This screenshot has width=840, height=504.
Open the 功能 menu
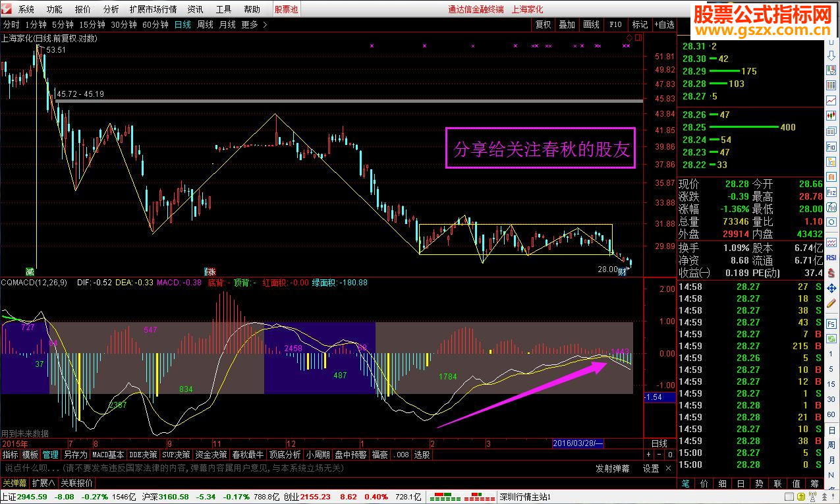click(55, 9)
